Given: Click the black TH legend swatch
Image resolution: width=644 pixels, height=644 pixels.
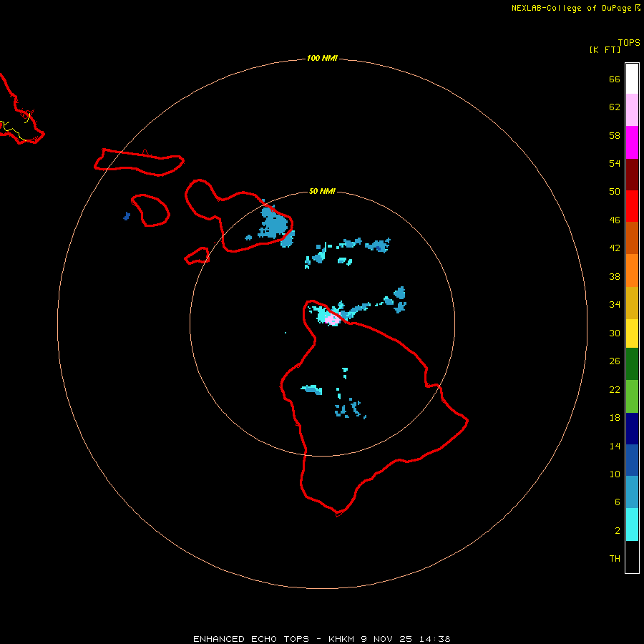Looking at the screenshot, I should tap(632, 557).
